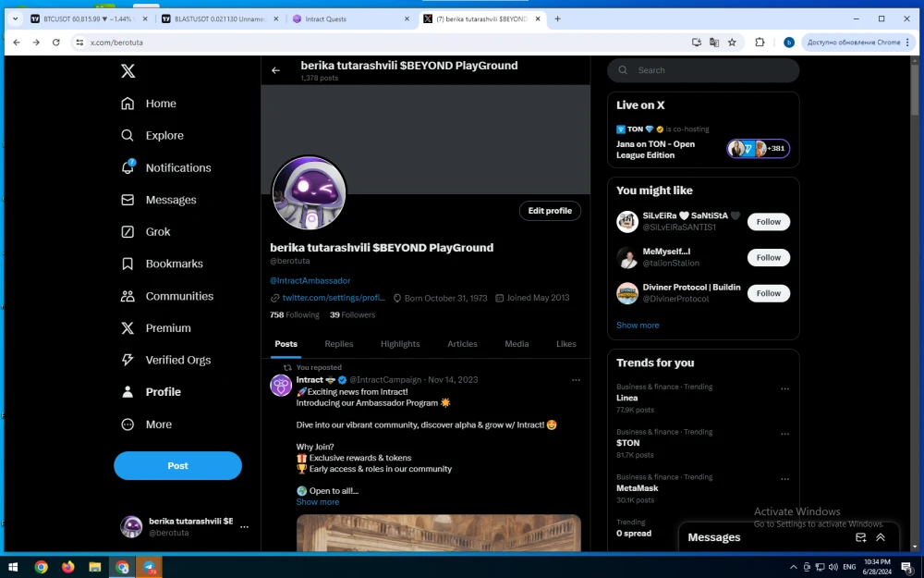The width and height of the screenshot is (924, 578).
Task: Switch to the Likes tab
Action: 566,344
